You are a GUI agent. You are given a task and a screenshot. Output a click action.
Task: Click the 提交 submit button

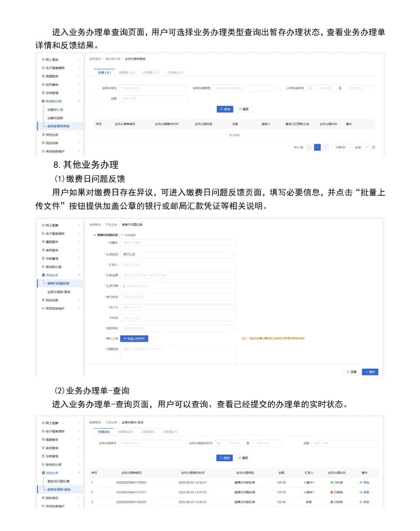[370, 371]
